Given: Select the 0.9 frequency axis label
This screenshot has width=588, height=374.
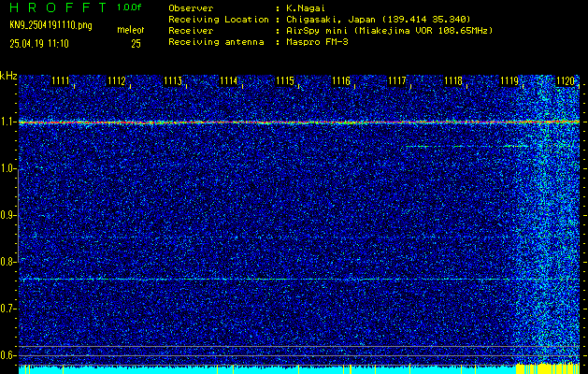Looking at the screenshot, I should tap(7, 215).
